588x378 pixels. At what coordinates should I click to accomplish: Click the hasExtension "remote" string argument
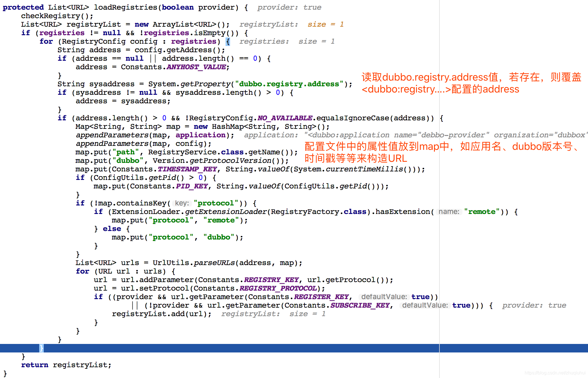482,212
